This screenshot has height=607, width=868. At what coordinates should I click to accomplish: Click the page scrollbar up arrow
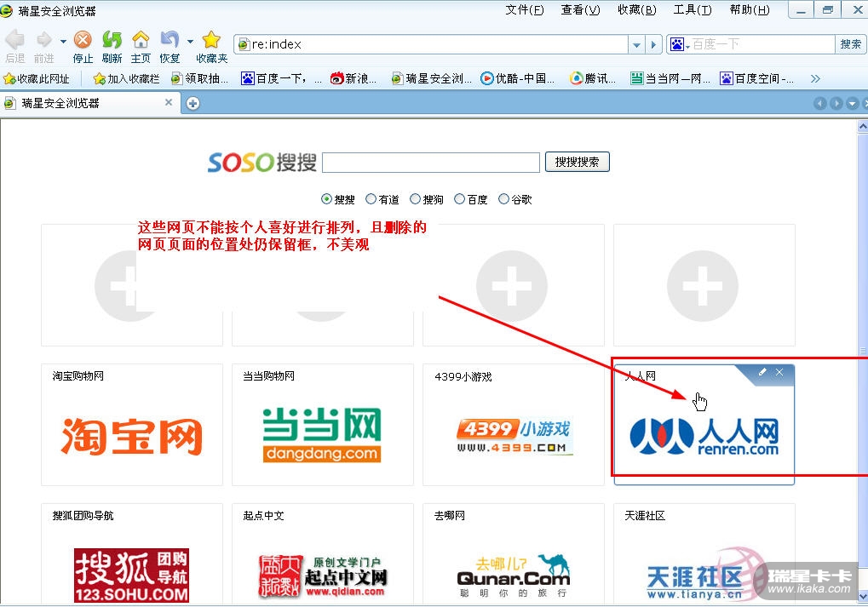pos(863,126)
